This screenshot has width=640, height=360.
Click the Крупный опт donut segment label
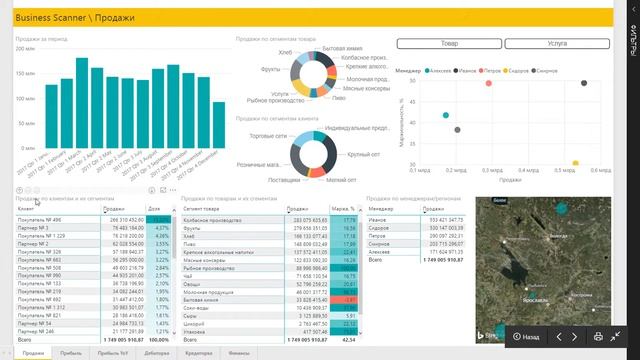pyautogui.click(x=364, y=154)
